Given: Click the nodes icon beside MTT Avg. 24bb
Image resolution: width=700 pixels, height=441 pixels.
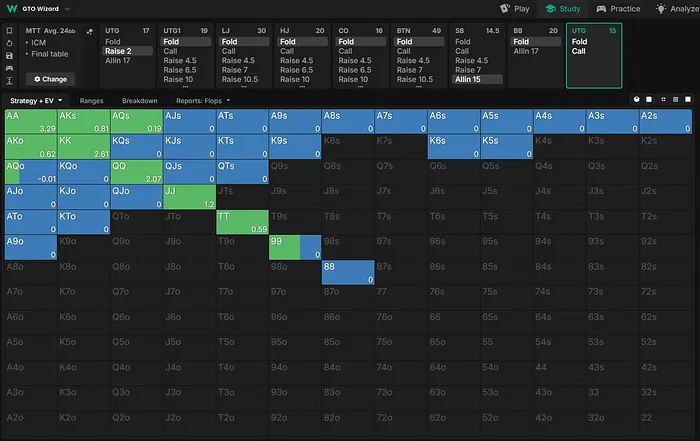Looking at the screenshot, I should tap(89, 31).
